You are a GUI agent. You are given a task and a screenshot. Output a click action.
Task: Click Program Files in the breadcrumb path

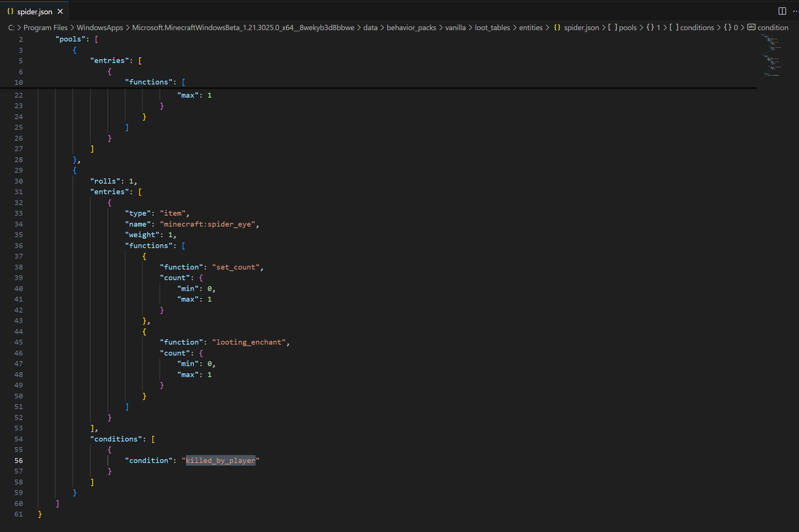[x=45, y=28]
